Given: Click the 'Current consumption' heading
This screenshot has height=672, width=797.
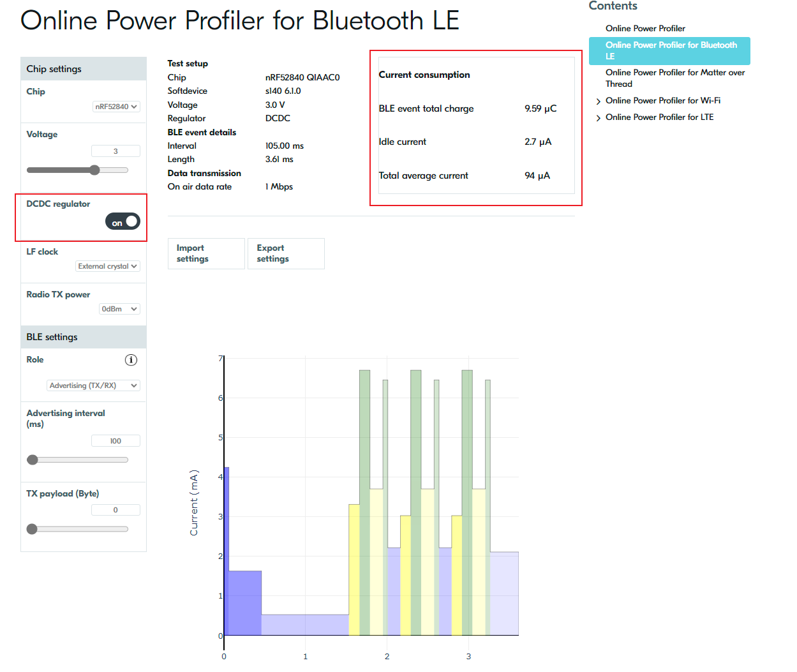Looking at the screenshot, I should click(424, 75).
